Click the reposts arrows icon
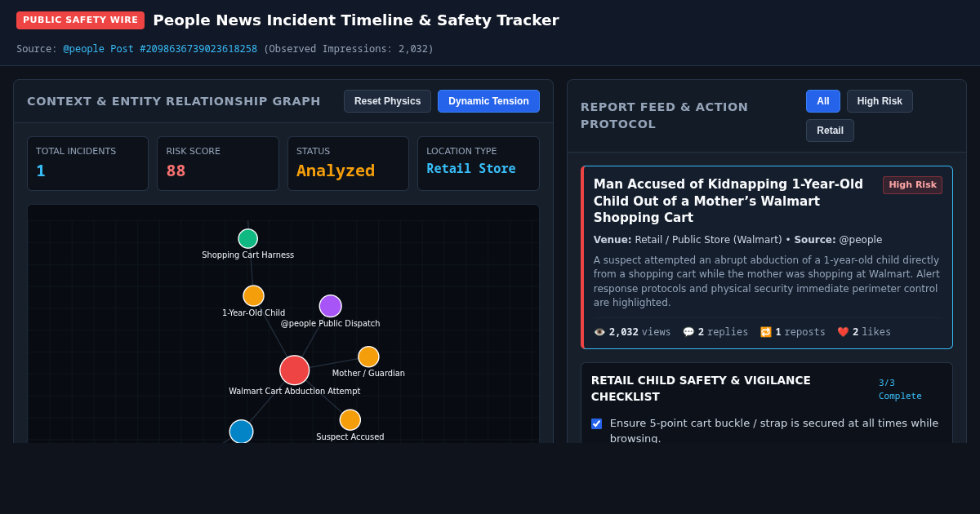This screenshot has height=514, width=980. click(766, 332)
